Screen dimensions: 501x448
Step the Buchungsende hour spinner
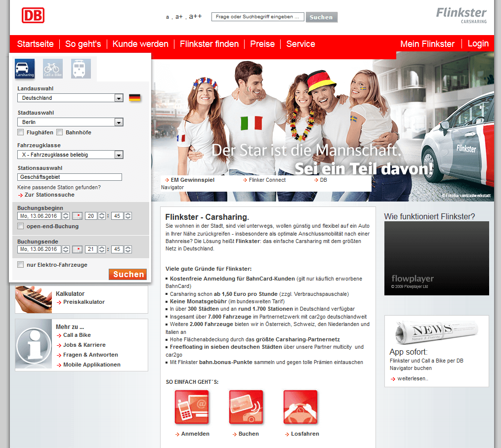(102, 249)
